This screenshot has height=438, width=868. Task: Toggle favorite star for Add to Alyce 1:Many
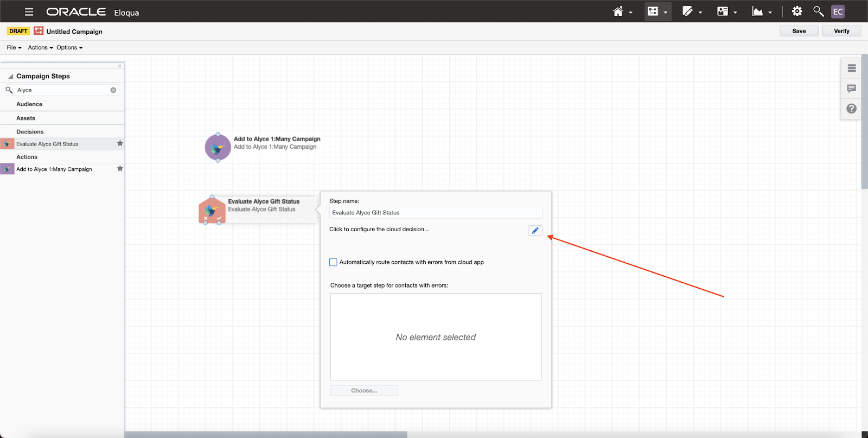[120, 169]
